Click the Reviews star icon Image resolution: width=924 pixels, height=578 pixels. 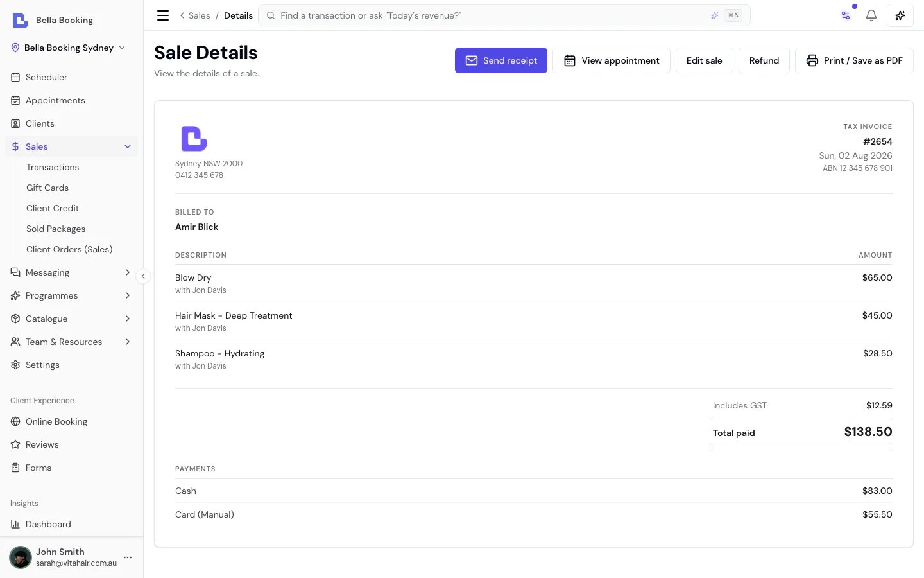[15, 444]
